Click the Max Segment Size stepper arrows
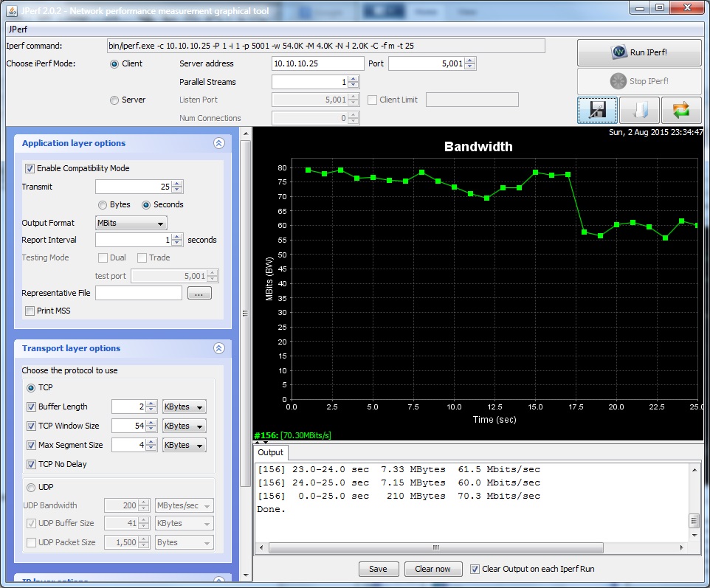The width and height of the screenshot is (710, 588). 151,445
